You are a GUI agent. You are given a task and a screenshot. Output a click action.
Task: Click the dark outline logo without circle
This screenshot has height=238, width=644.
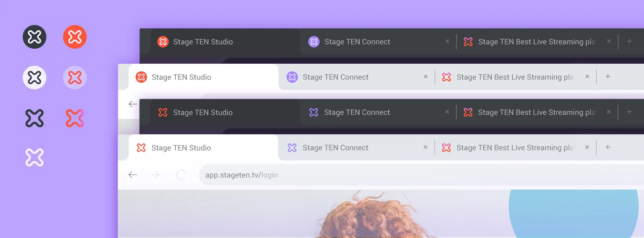pos(34,118)
